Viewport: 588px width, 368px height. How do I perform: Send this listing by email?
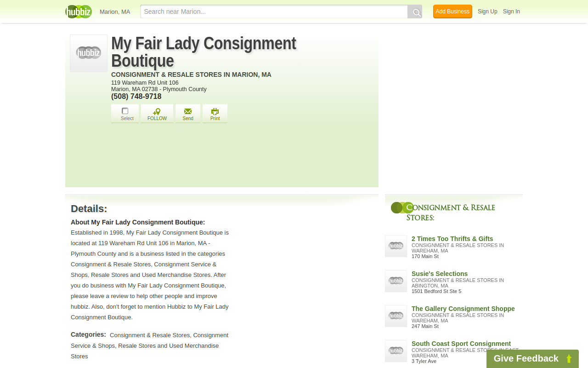pyautogui.click(x=188, y=114)
